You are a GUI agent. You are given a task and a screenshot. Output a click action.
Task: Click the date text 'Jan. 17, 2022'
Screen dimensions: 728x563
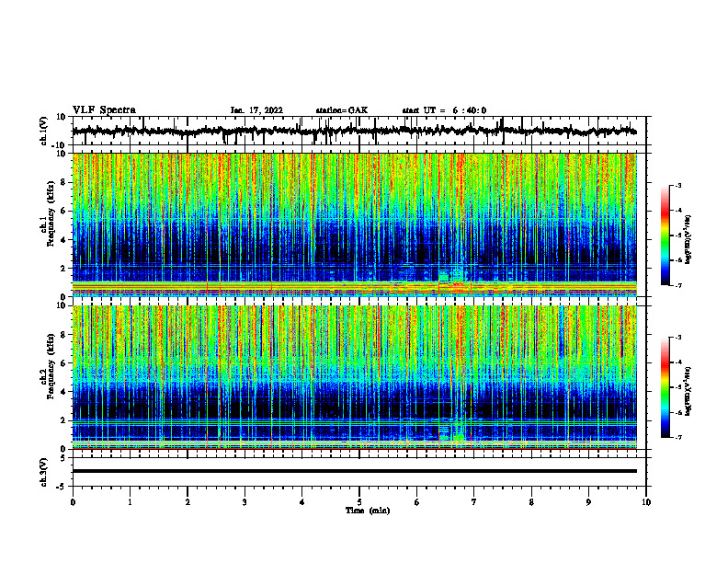click(x=256, y=110)
